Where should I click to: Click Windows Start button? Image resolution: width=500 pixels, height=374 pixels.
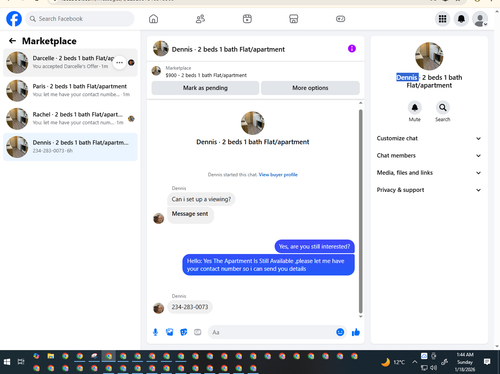7,362
